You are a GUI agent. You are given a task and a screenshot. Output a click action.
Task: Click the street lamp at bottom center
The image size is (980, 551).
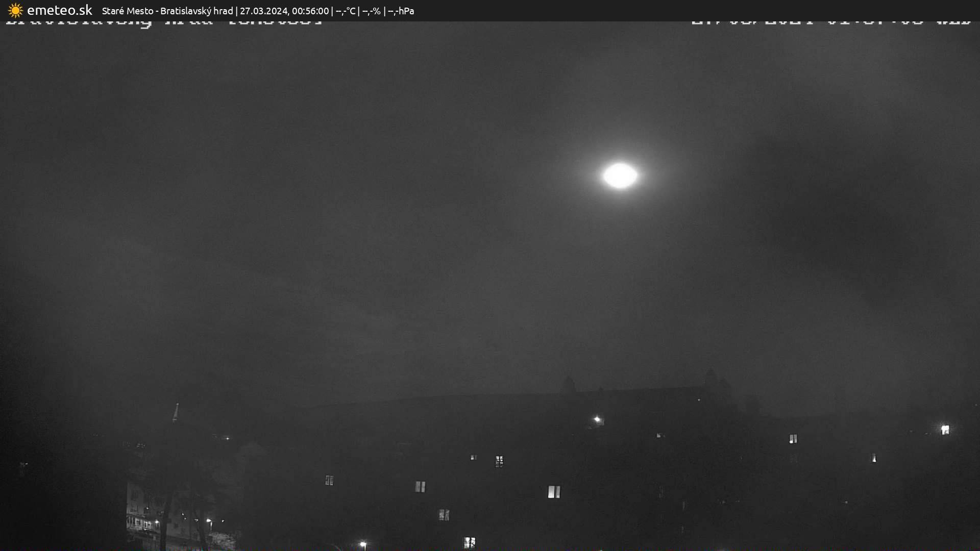click(x=363, y=544)
